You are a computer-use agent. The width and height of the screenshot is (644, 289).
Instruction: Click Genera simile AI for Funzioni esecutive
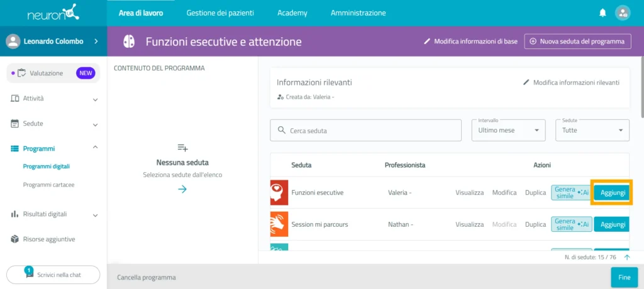point(571,192)
